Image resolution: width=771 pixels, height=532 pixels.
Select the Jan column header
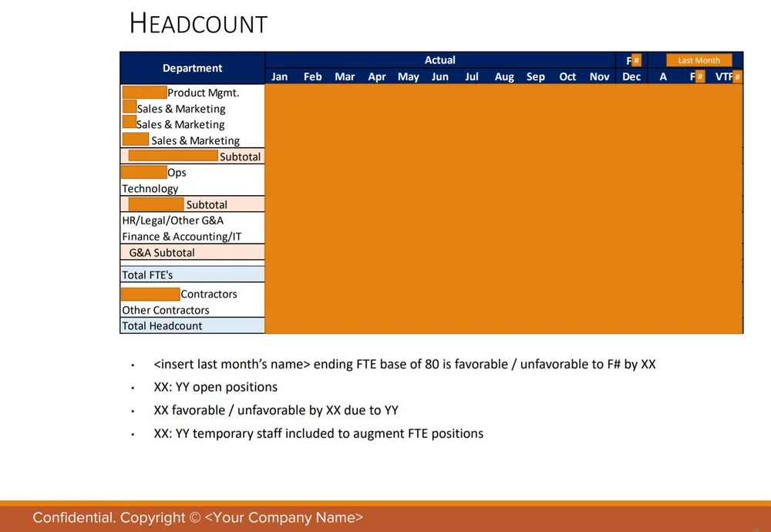pos(279,76)
